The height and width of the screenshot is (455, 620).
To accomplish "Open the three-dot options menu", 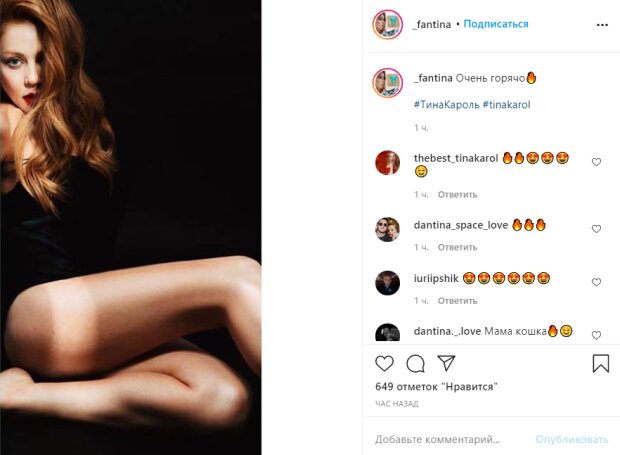I will (x=602, y=25).
